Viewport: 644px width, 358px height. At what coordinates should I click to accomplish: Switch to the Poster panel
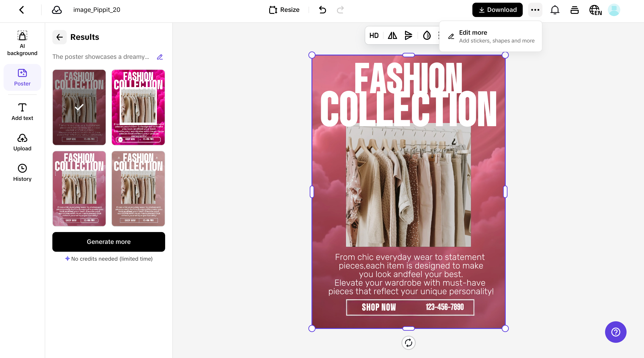(x=22, y=77)
